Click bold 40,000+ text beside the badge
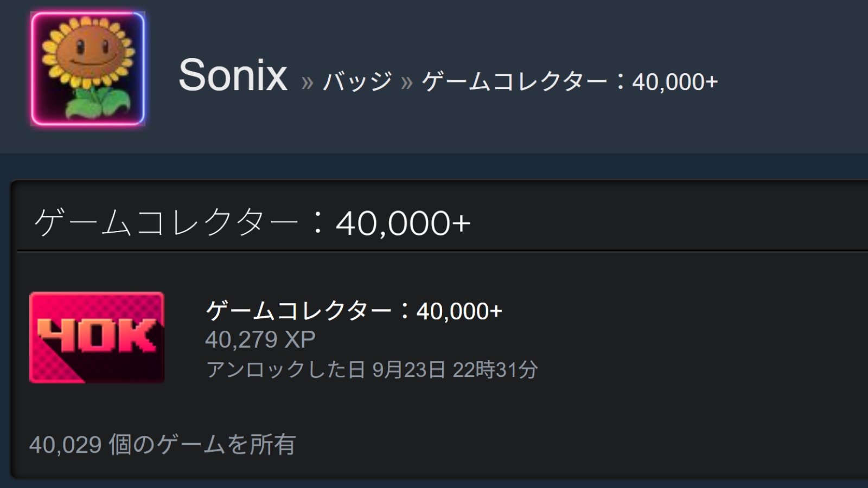 [459, 311]
